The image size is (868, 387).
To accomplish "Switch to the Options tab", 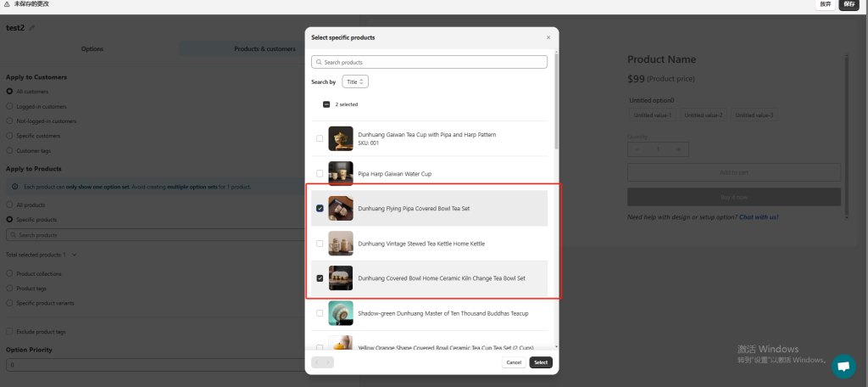I will pyautogui.click(x=92, y=49).
